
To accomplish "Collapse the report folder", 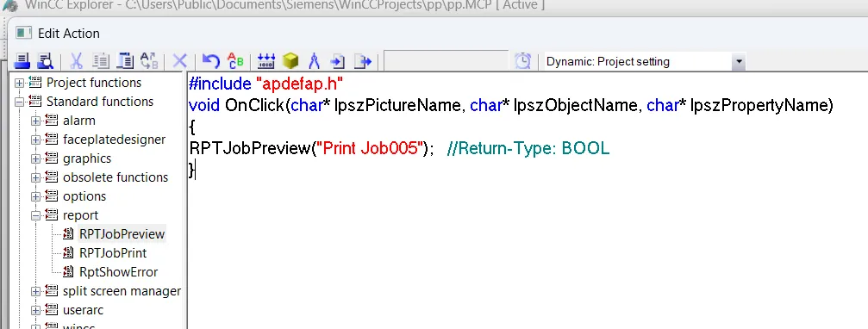I will [36, 215].
